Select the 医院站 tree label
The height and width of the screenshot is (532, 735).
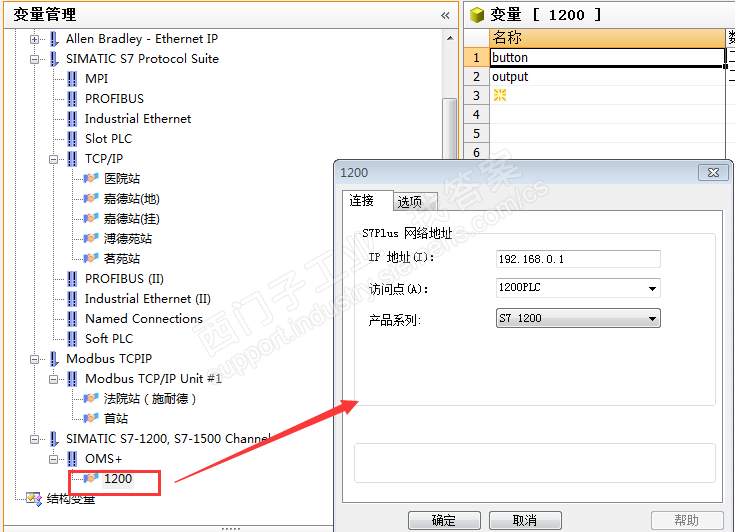122,179
